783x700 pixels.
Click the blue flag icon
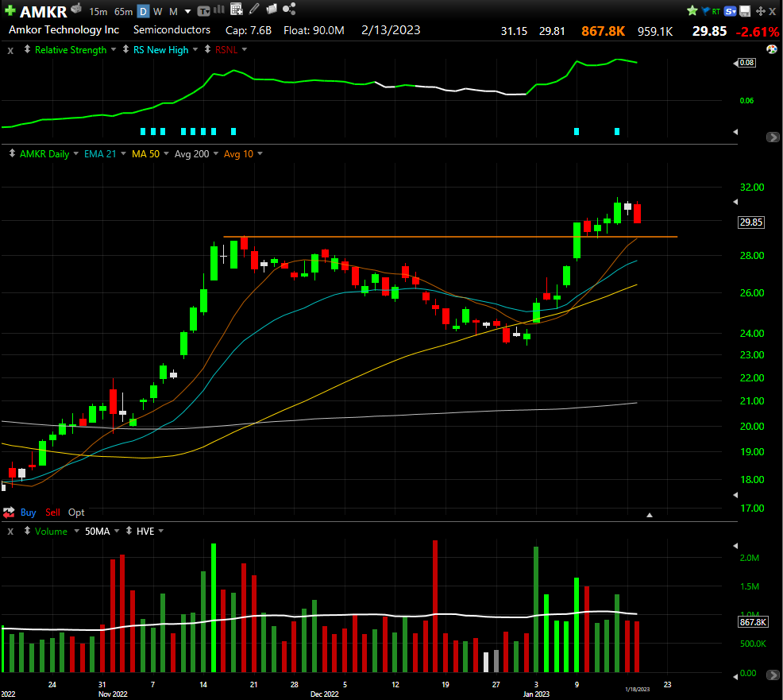[705, 11]
